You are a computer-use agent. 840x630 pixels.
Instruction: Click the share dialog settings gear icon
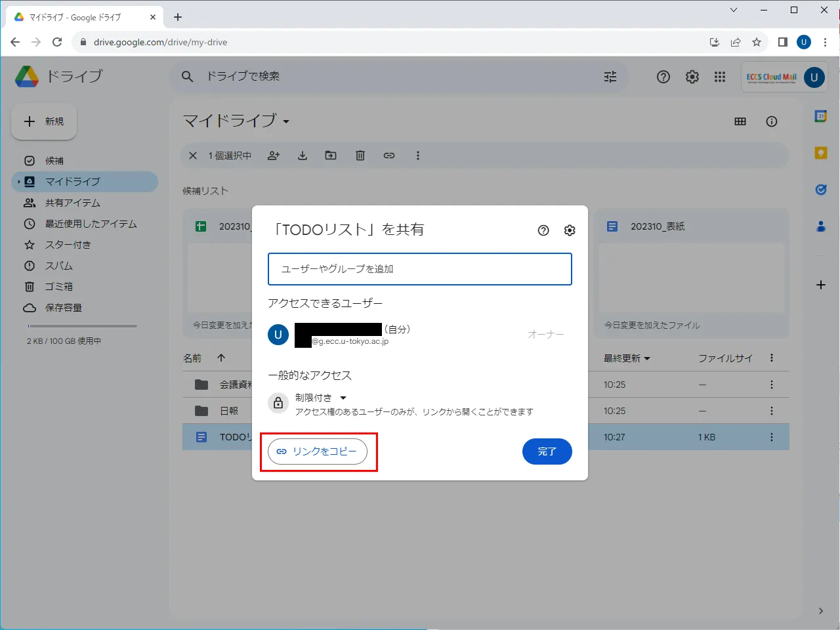[570, 230]
